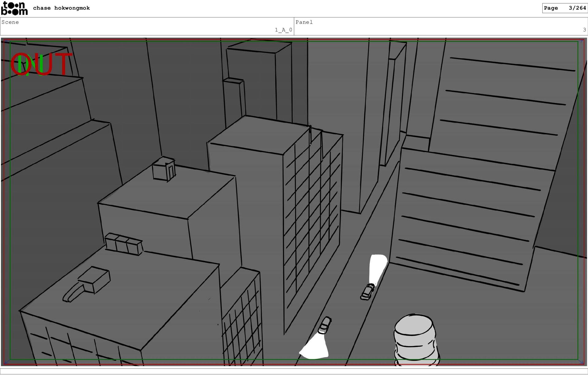Click the Panel header label
Viewport: 588px width, 380px height.
pos(304,22)
